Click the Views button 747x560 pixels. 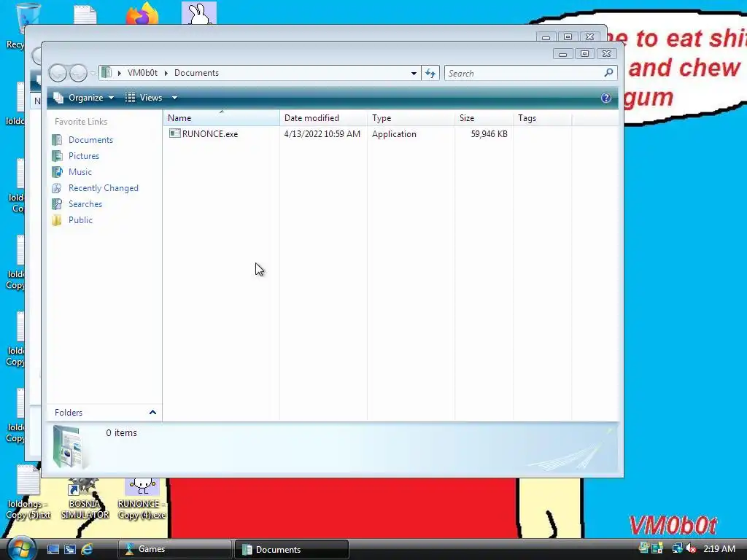click(x=144, y=98)
